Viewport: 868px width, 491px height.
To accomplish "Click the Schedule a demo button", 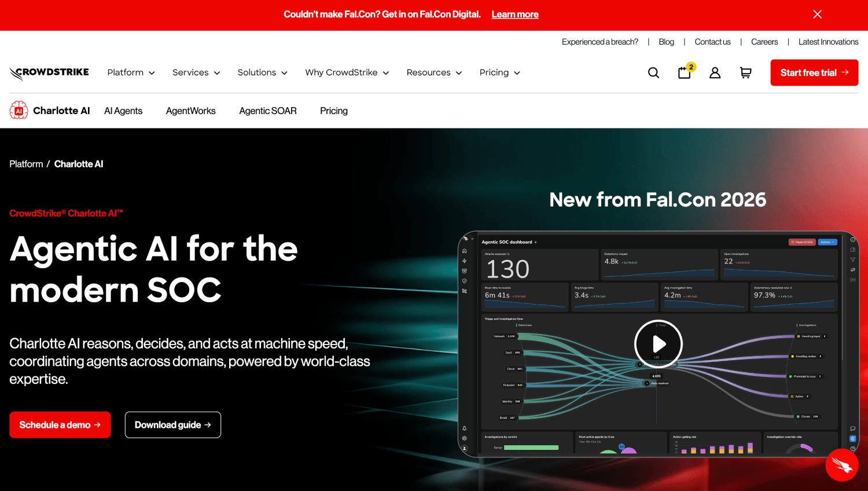I will coord(60,425).
